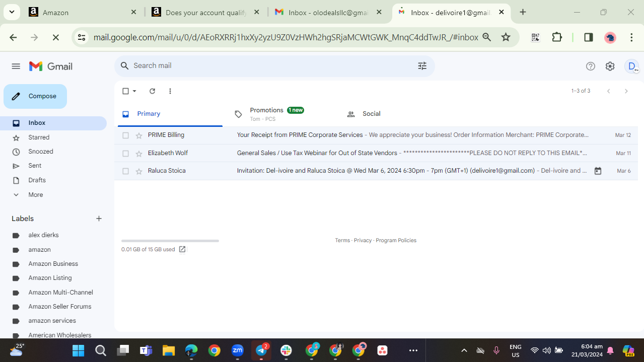Viewport: 644px width, 362px height.
Task: Open the more options three-dot menu above inbox
Action: click(170, 91)
